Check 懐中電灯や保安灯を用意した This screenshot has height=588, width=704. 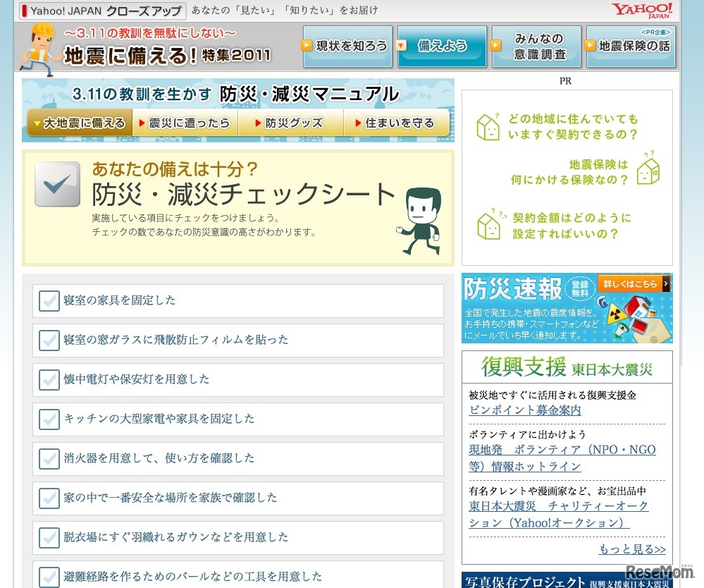(49, 379)
